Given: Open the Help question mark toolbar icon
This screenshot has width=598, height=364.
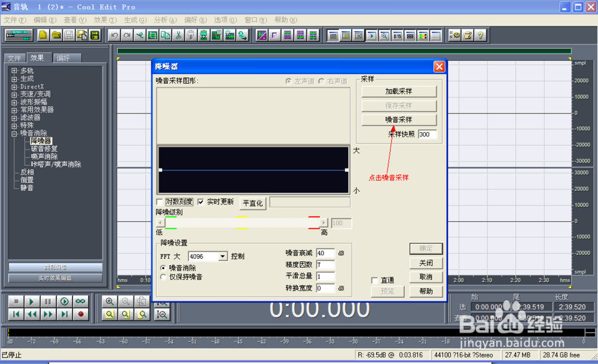Looking at the screenshot, I should tap(481, 35).
